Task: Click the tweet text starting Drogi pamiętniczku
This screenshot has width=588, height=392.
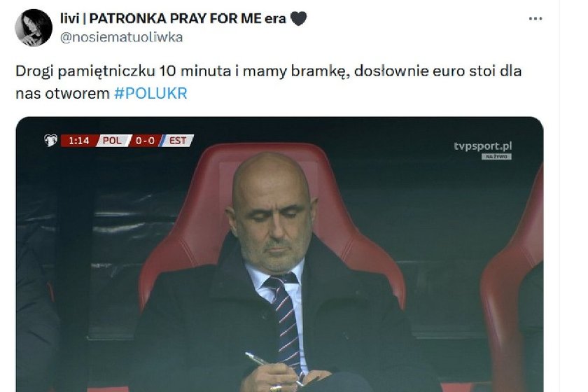Action: tap(269, 82)
